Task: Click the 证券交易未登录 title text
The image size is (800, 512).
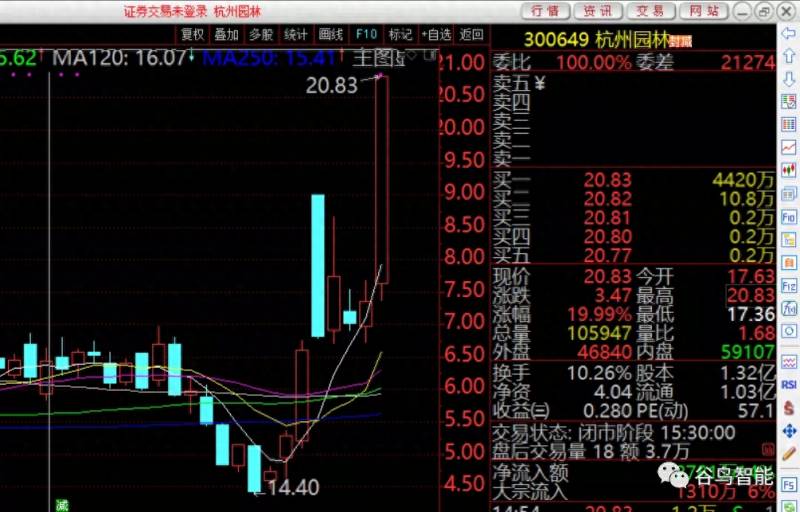Action: [165, 11]
